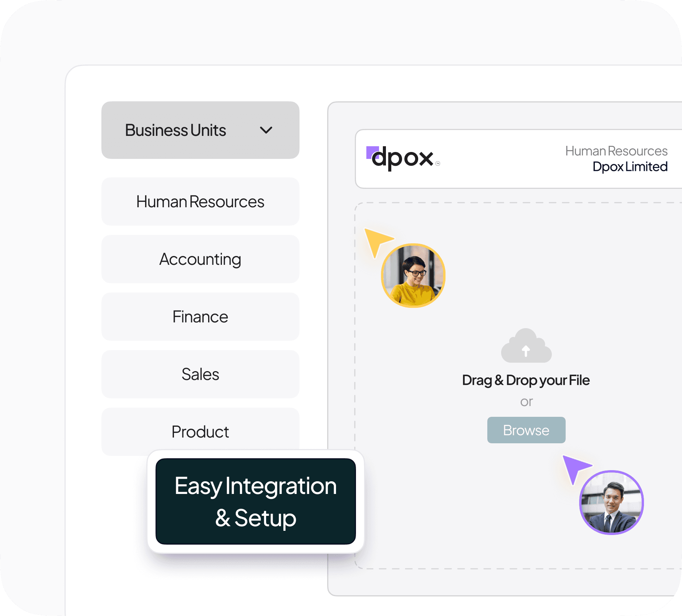Expand the Business Units dropdown
This screenshot has width=682, height=616.
[x=200, y=130]
